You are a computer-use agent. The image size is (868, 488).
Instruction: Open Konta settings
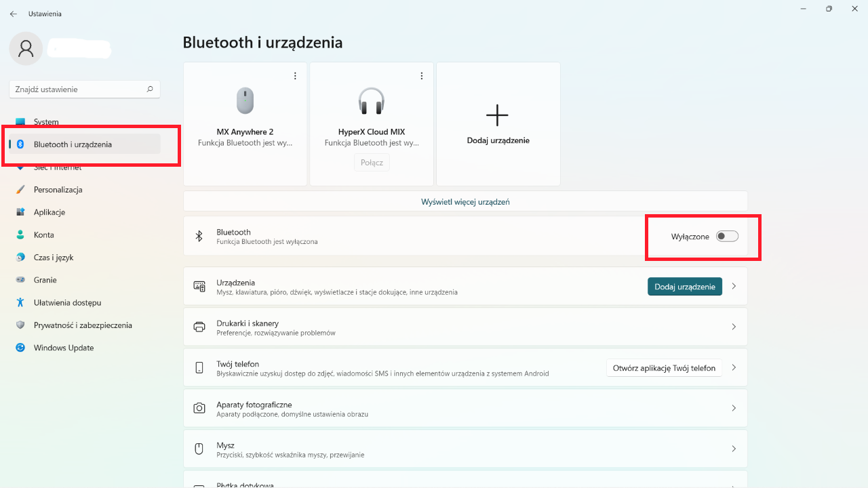click(44, 235)
